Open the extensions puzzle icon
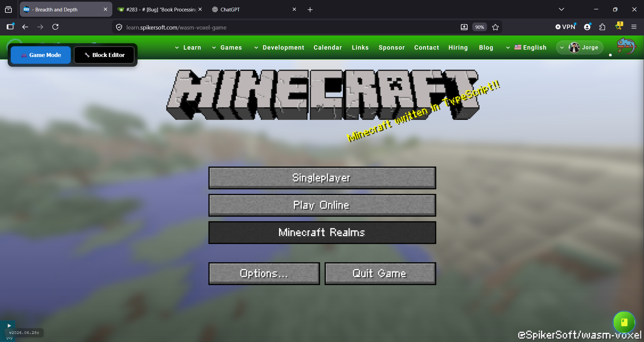This screenshot has width=644, height=342. [602, 27]
